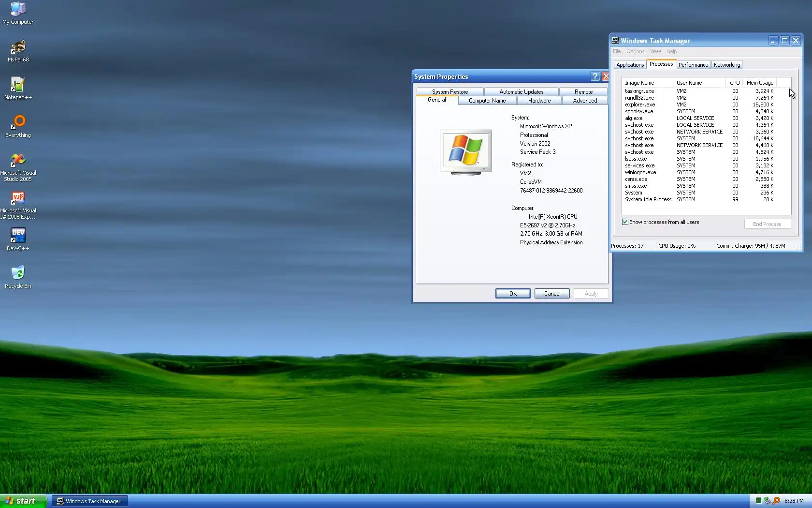The width and height of the screenshot is (812, 508).
Task: Select the winlogon.exe process row
Action: 699,172
